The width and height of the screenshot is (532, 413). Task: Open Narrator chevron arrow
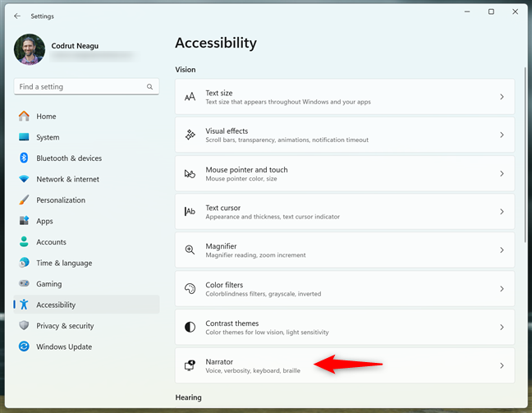click(502, 365)
